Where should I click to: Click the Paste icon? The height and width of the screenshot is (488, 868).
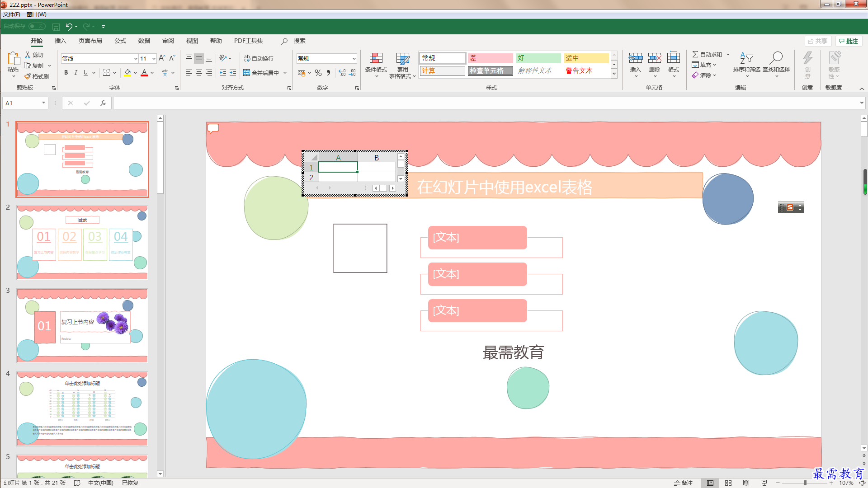13,59
